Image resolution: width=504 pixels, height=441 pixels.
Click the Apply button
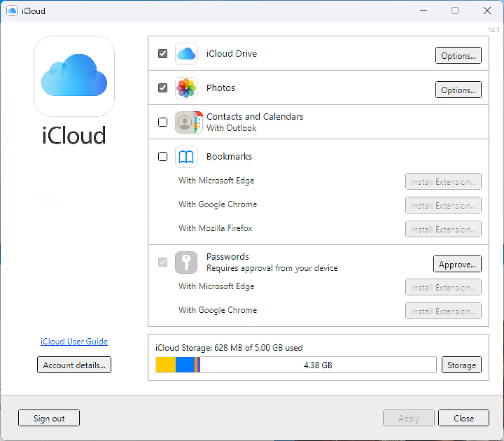(x=409, y=418)
